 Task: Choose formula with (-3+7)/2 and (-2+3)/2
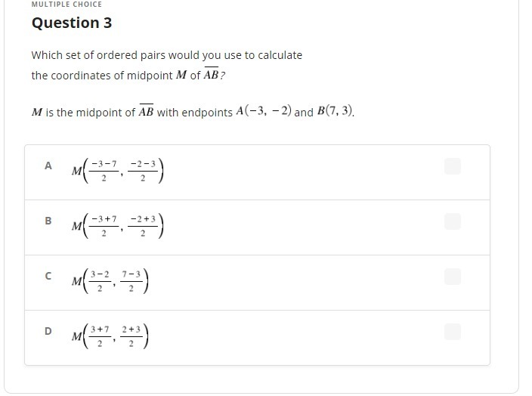117,226
